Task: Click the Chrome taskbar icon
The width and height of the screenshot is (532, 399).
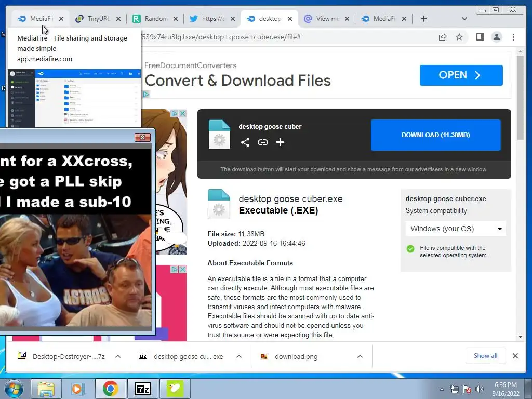Action: [x=110, y=389]
